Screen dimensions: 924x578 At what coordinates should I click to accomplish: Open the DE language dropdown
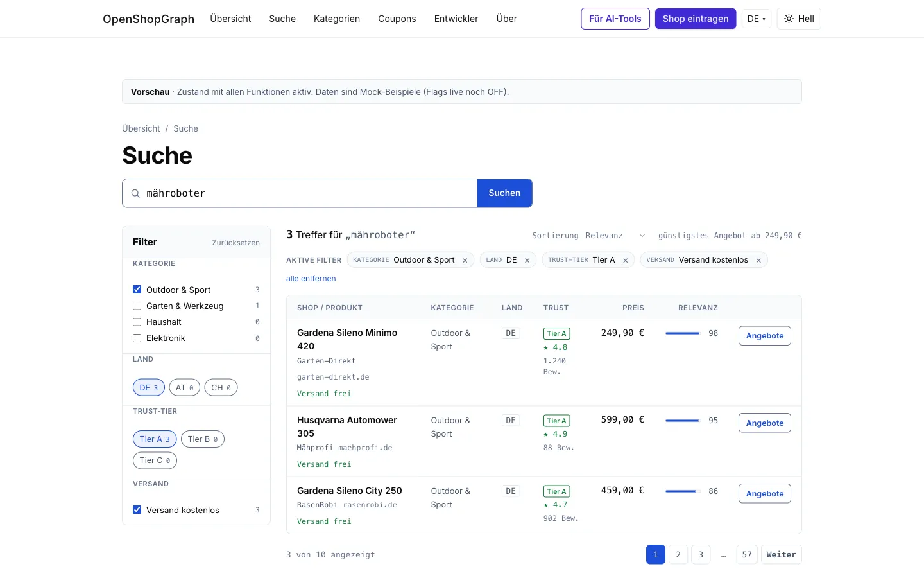pos(757,19)
